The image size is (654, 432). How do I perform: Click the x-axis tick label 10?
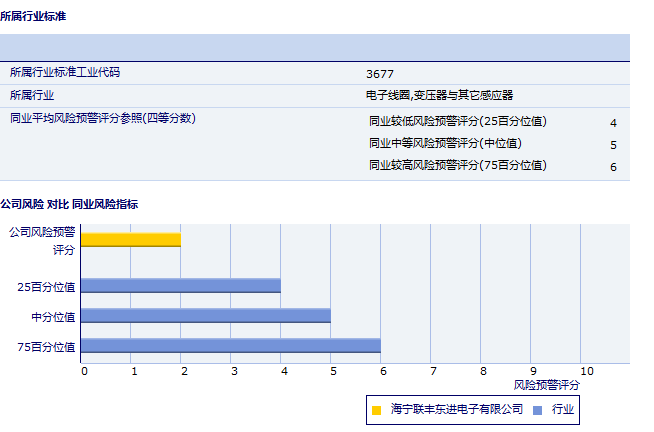click(587, 372)
